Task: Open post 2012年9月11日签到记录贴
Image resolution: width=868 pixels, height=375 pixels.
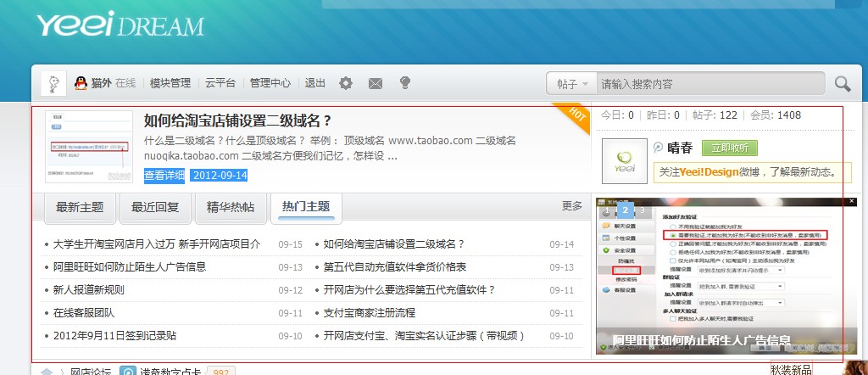Action: click(114, 336)
